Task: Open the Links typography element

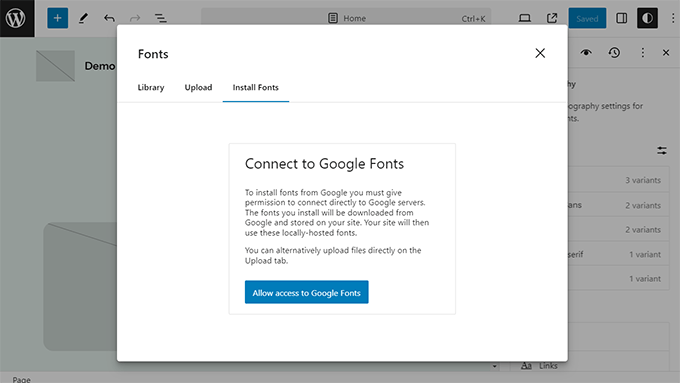Action: tap(590, 366)
